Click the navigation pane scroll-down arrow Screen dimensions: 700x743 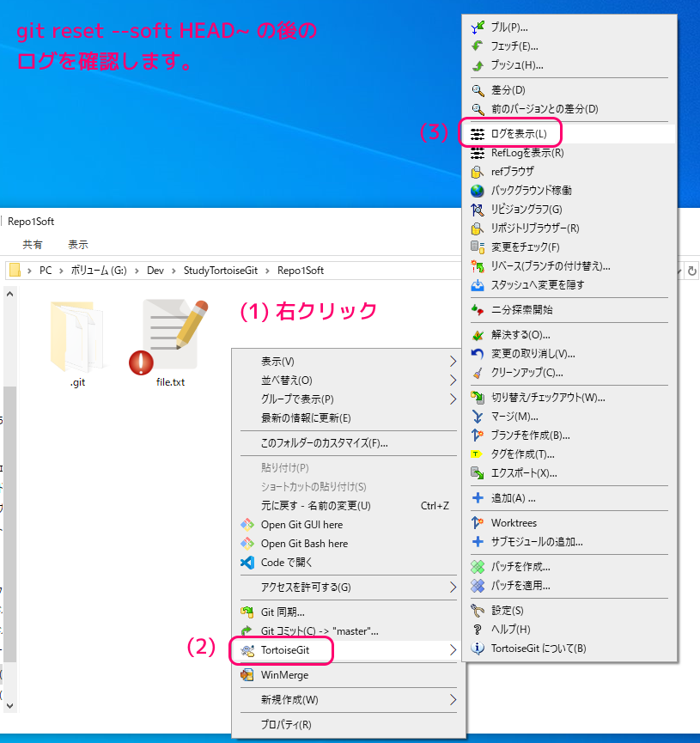[10, 706]
